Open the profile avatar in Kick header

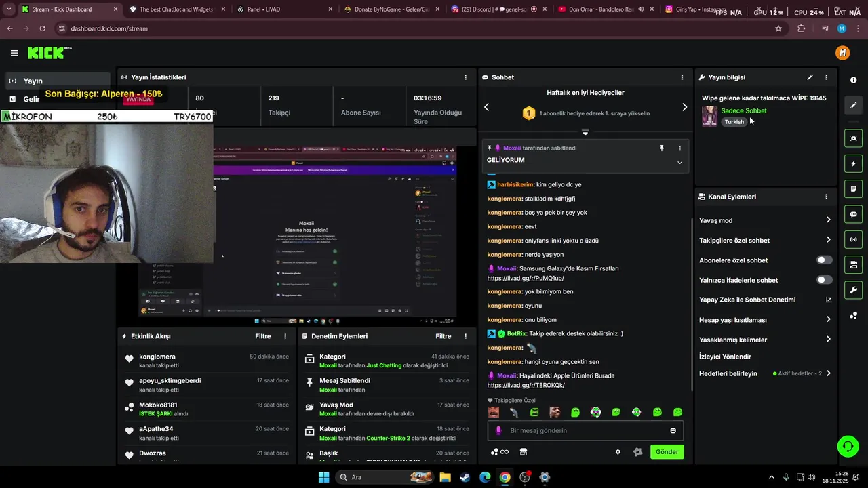(x=842, y=53)
